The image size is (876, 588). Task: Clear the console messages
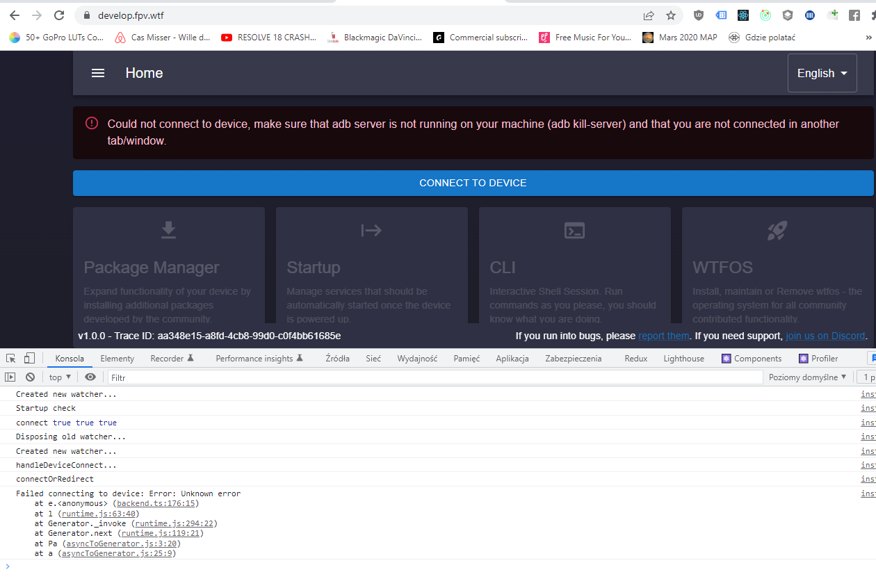point(30,376)
